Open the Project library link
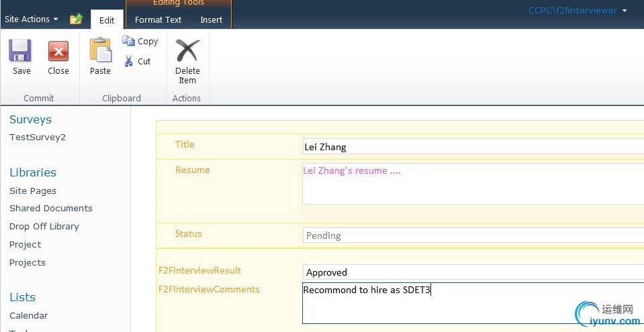The image size is (644, 332). [x=25, y=245]
